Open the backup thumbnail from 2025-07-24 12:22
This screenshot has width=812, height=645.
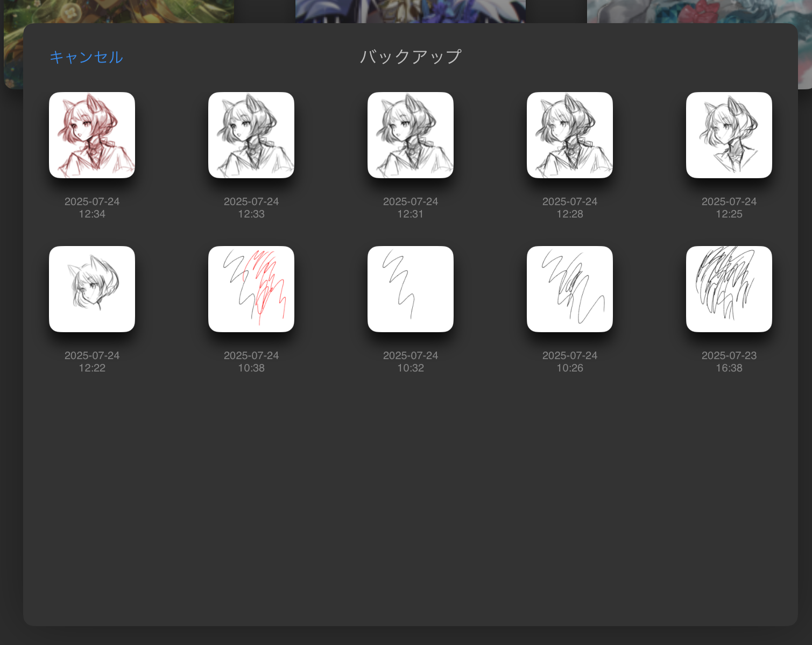92,289
